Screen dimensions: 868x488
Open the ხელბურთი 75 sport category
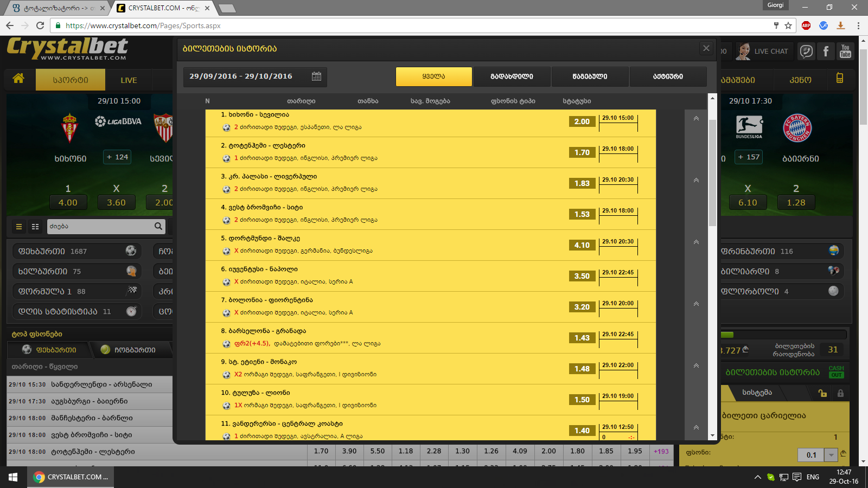coord(77,271)
